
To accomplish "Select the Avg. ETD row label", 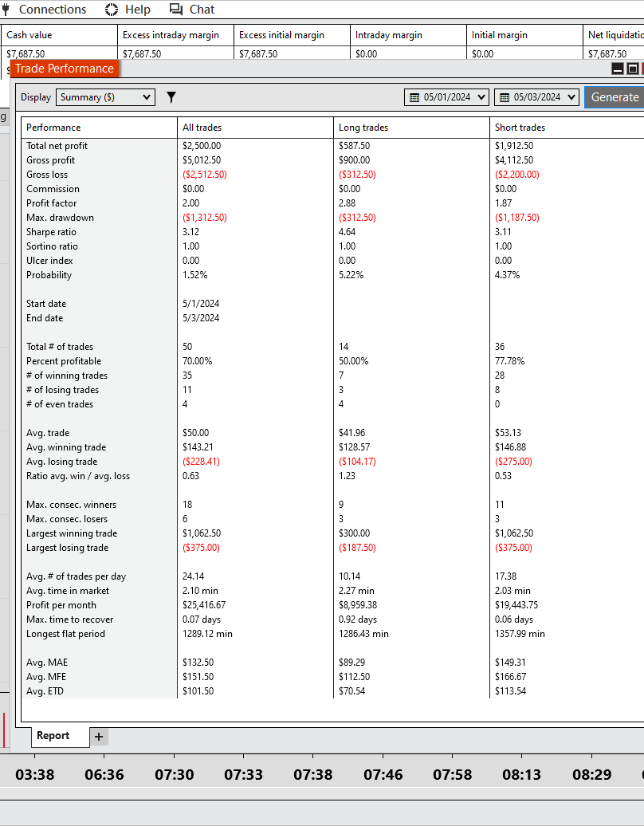I will 45,691.
